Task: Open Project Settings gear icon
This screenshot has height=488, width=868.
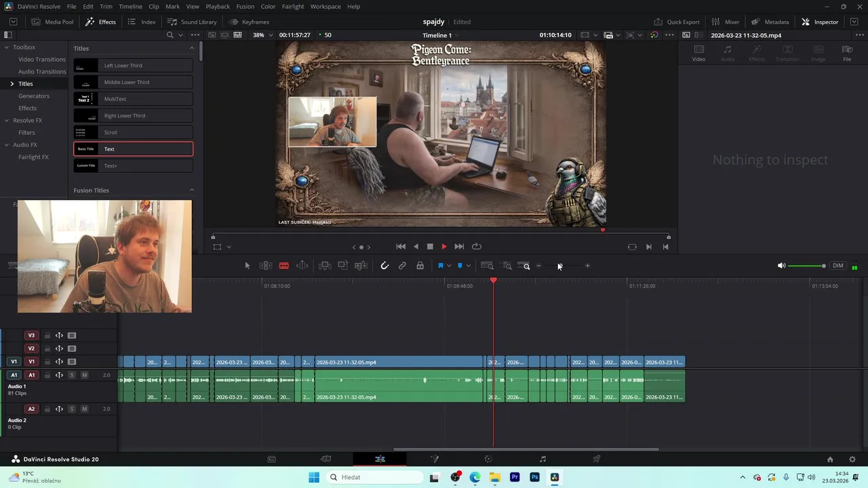Action: point(852,459)
